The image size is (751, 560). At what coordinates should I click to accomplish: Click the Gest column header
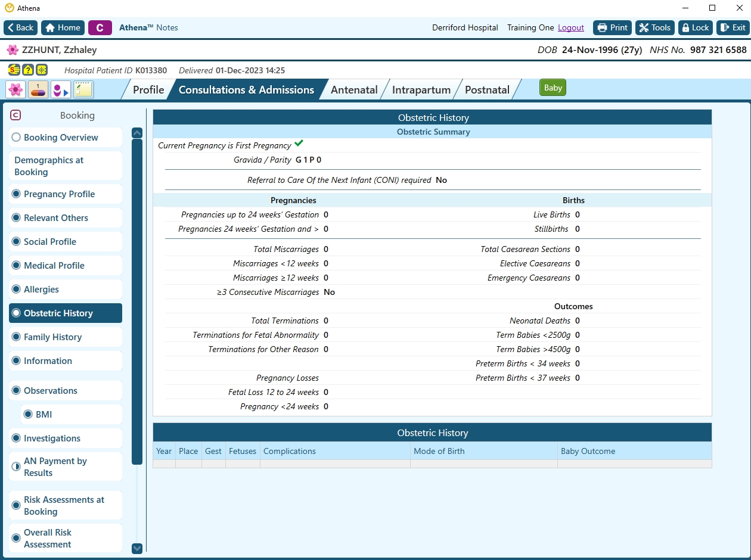[213, 451]
